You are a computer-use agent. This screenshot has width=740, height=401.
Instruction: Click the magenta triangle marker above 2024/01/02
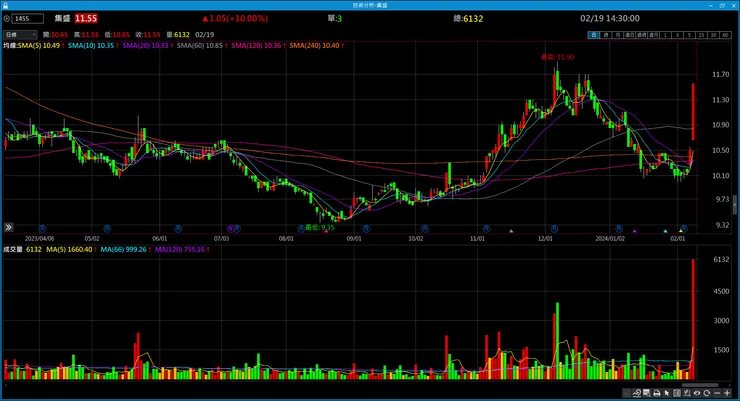pos(635,231)
